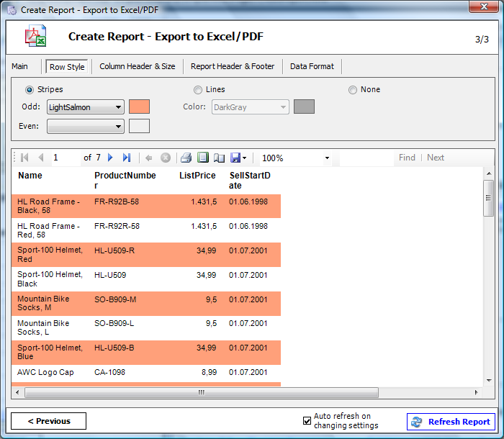The image size is (504, 439).
Task: Toggle print layout view icon
Action: pyautogui.click(x=203, y=158)
